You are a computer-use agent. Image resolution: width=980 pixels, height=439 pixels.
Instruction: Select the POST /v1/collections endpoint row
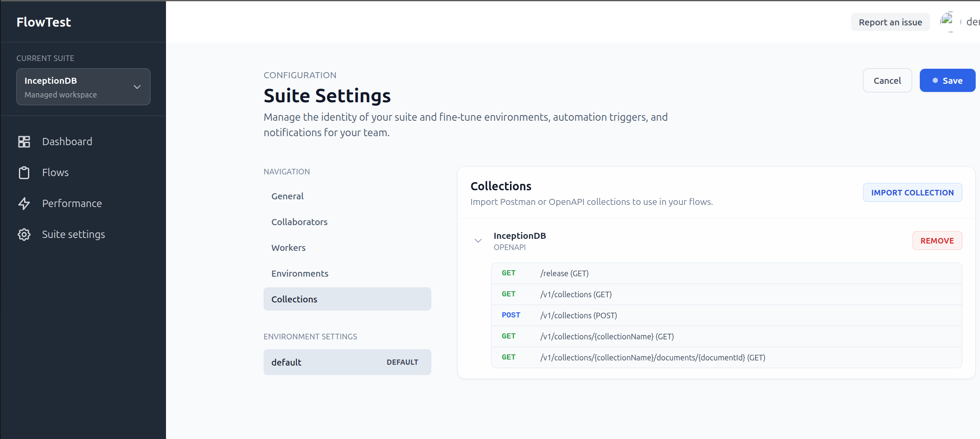(x=726, y=316)
